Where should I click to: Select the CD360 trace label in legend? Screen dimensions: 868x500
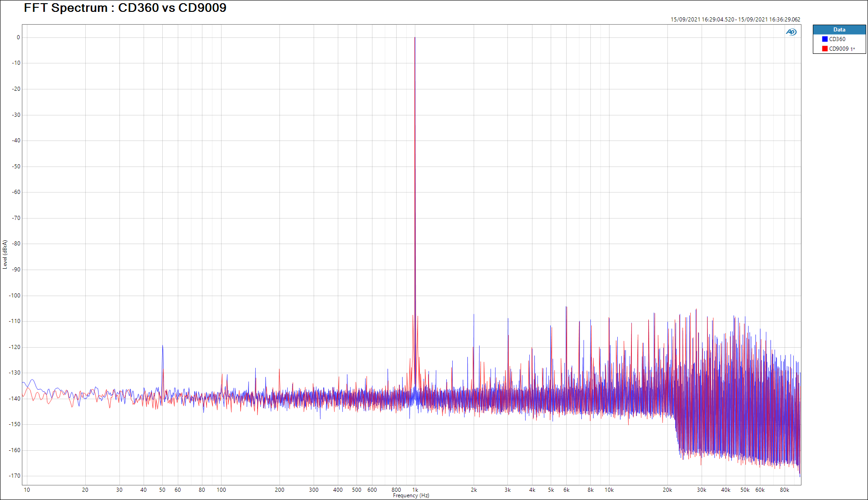837,39
